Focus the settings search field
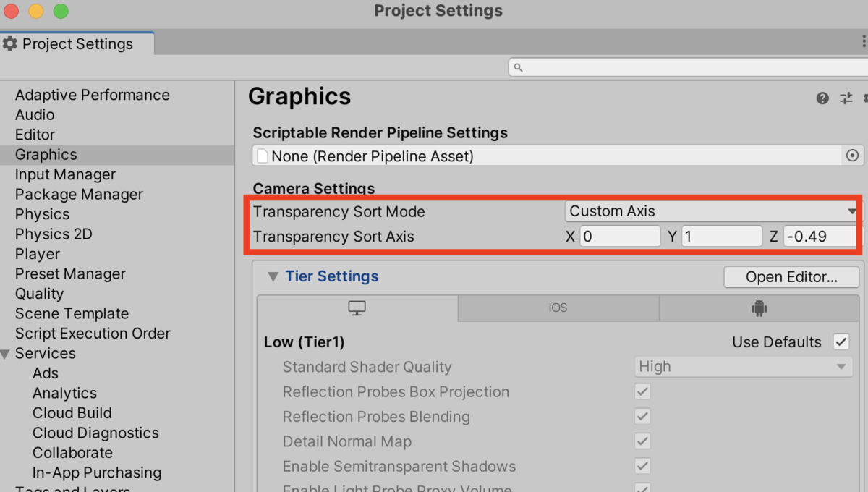 click(x=687, y=68)
